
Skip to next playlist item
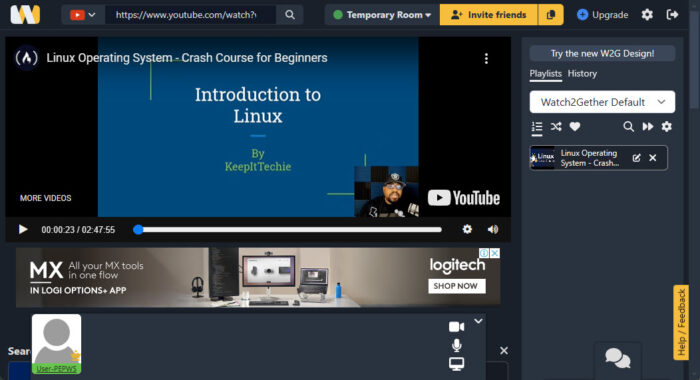647,127
